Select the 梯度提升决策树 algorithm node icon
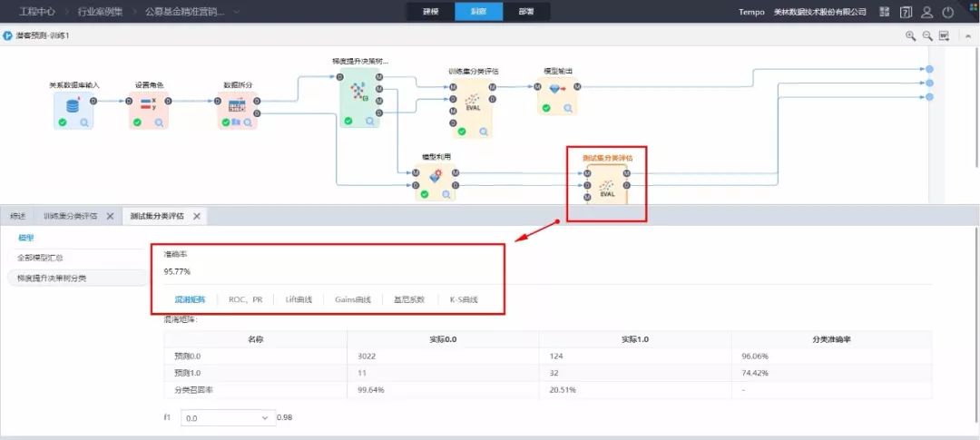Image resolution: width=980 pixels, height=440 pixels. 358,92
